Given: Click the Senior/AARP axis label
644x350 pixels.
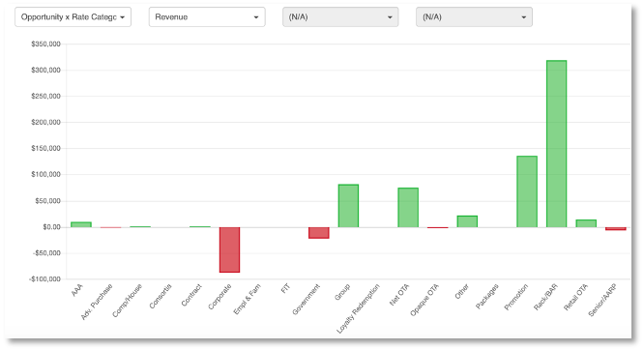Looking at the screenshot, I should 602,301.
